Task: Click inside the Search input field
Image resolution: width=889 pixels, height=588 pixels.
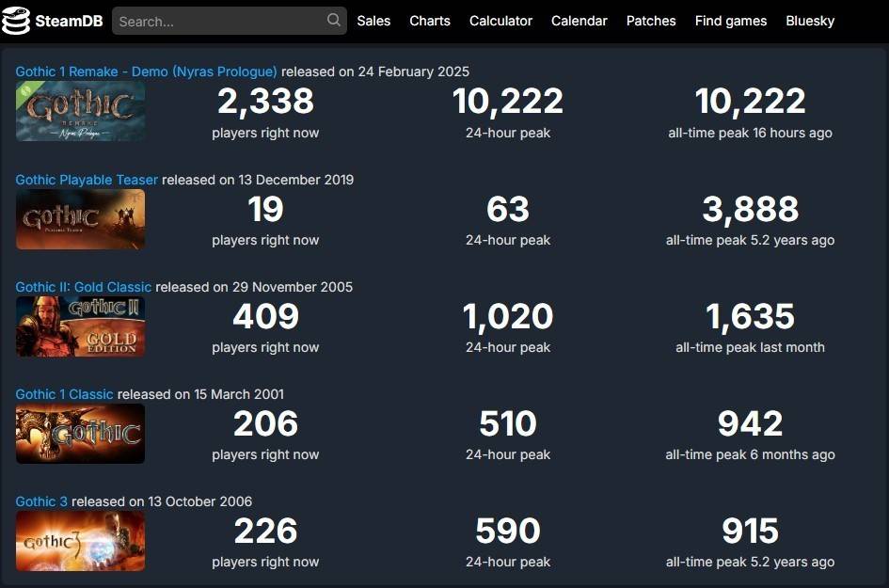Action: pyautogui.click(x=216, y=20)
